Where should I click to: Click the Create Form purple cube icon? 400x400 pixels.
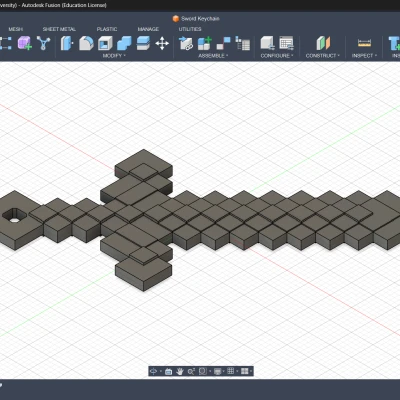click(25, 43)
